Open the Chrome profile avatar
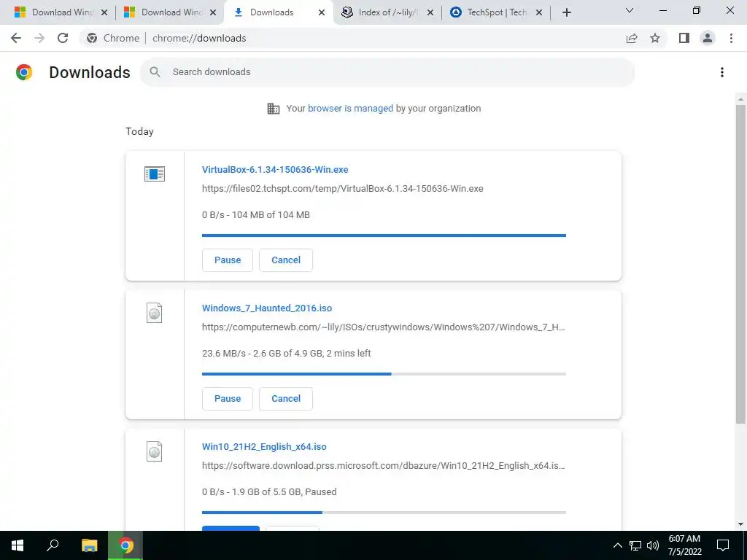The height and width of the screenshot is (560, 747). pos(708,38)
